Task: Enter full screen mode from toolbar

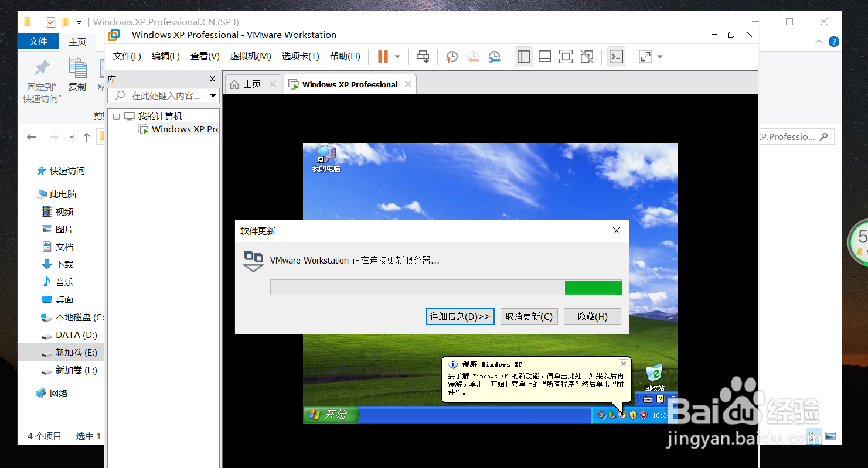Action: [x=566, y=56]
